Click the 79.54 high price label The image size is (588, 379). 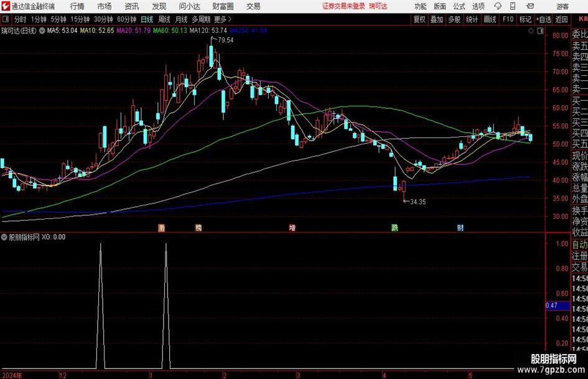225,40
